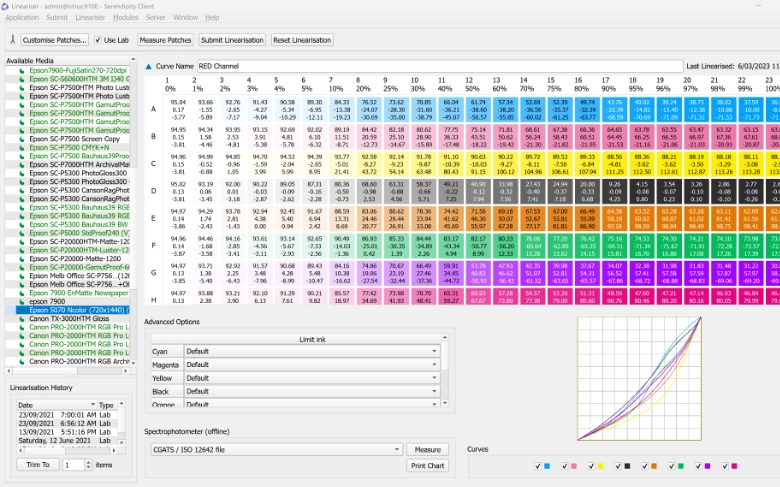Click the green curve color swatch
Image resolution: width=780 pixels, height=487 pixels.
(679, 466)
